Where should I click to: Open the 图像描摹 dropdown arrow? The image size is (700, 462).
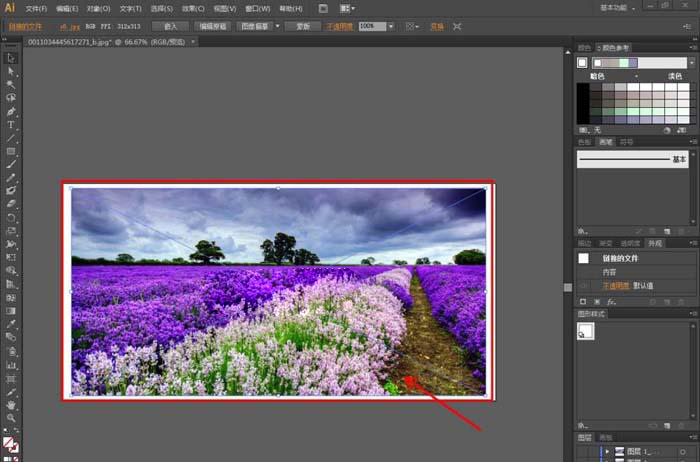[x=276, y=25]
